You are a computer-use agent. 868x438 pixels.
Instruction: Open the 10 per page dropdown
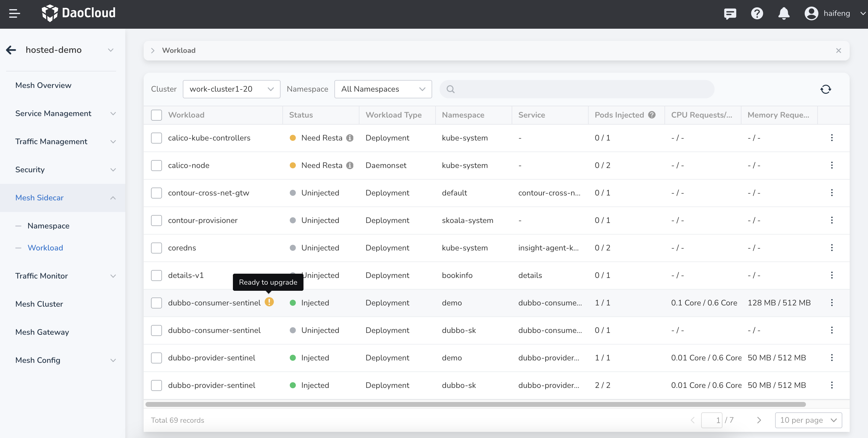[808, 420]
